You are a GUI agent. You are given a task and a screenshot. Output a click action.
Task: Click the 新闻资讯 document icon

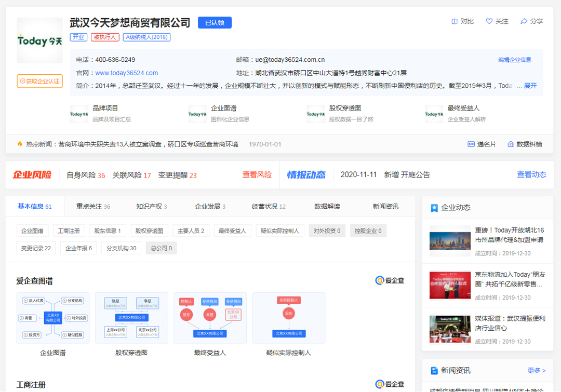click(434, 371)
